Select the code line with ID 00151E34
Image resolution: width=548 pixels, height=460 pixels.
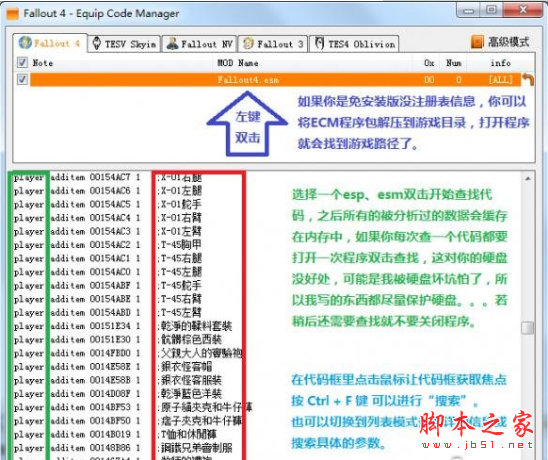123,326
